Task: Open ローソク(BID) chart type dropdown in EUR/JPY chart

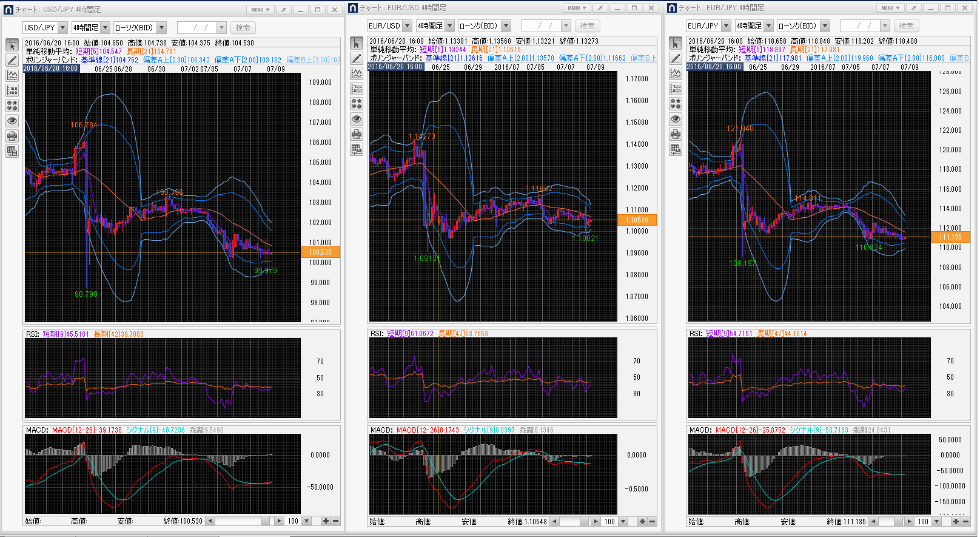Action: click(x=825, y=26)
